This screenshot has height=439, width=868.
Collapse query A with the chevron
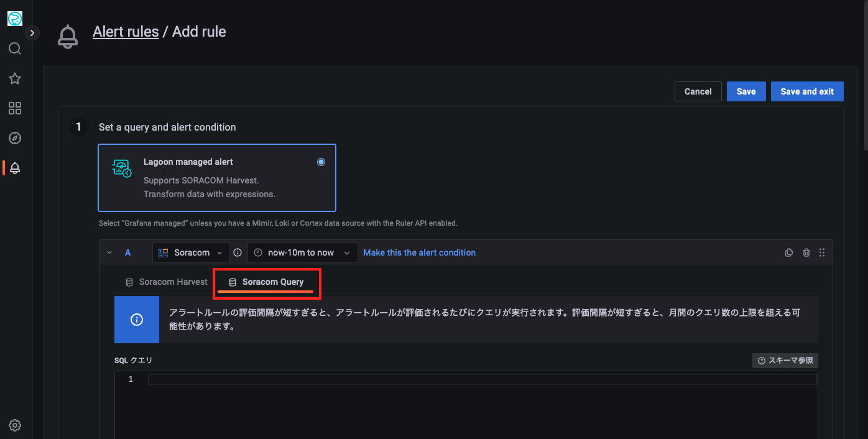(x=109, y=252)
